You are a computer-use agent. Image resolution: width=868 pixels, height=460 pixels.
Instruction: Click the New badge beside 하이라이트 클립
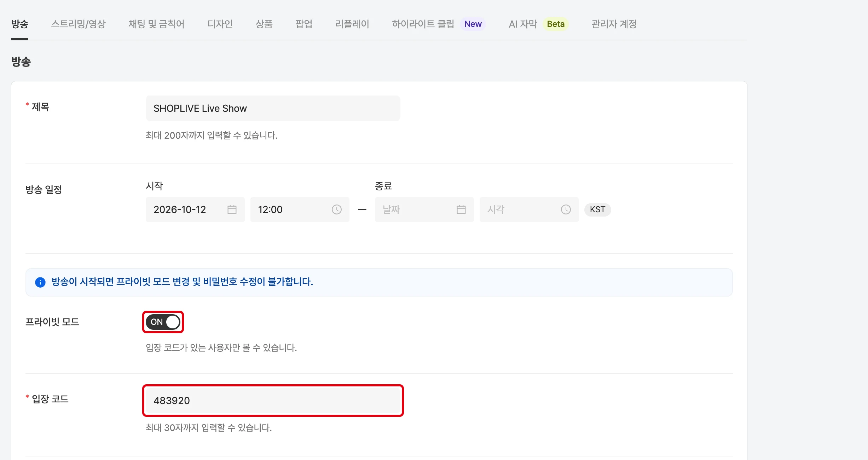click(473, 24)
